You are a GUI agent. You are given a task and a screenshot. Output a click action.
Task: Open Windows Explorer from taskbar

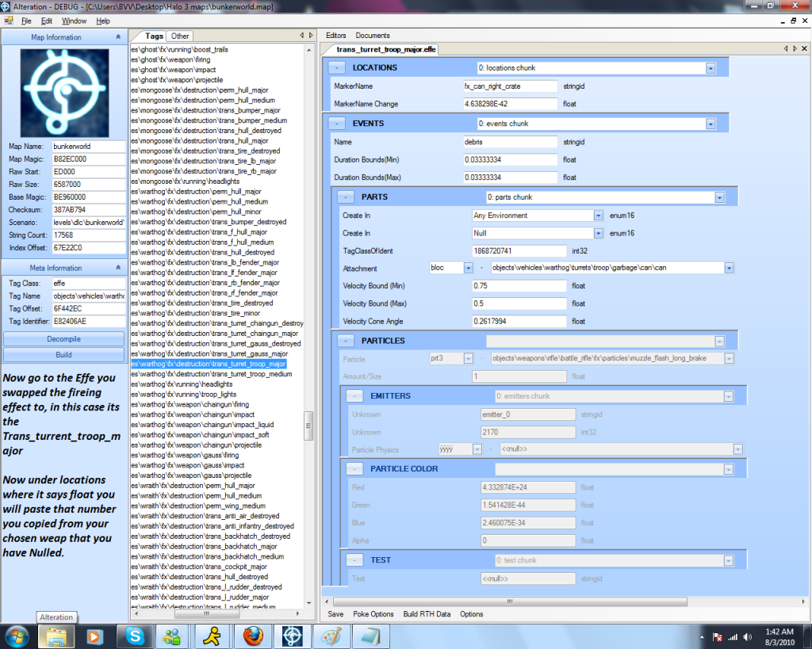point(57,636)
